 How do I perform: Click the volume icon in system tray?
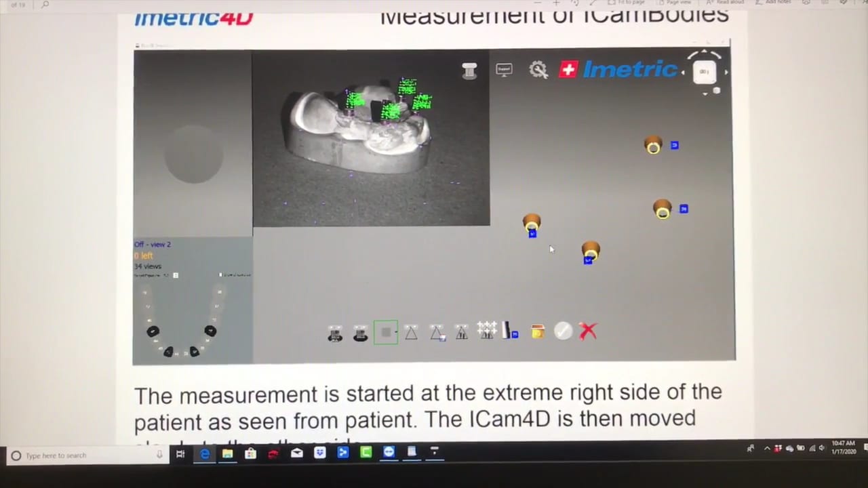[x=821, y=448]
